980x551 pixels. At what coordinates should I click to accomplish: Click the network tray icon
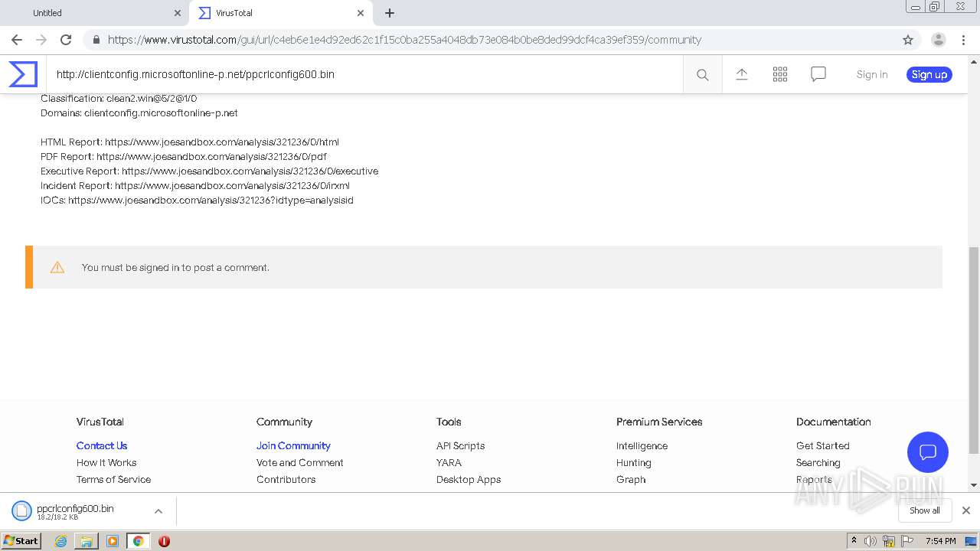889,541
